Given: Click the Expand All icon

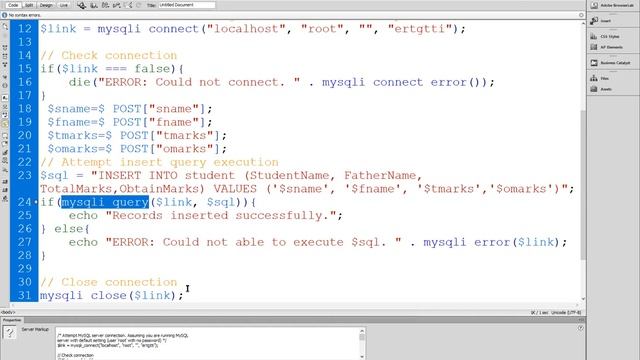Looking at the screenshot, I should coord(5,64).
